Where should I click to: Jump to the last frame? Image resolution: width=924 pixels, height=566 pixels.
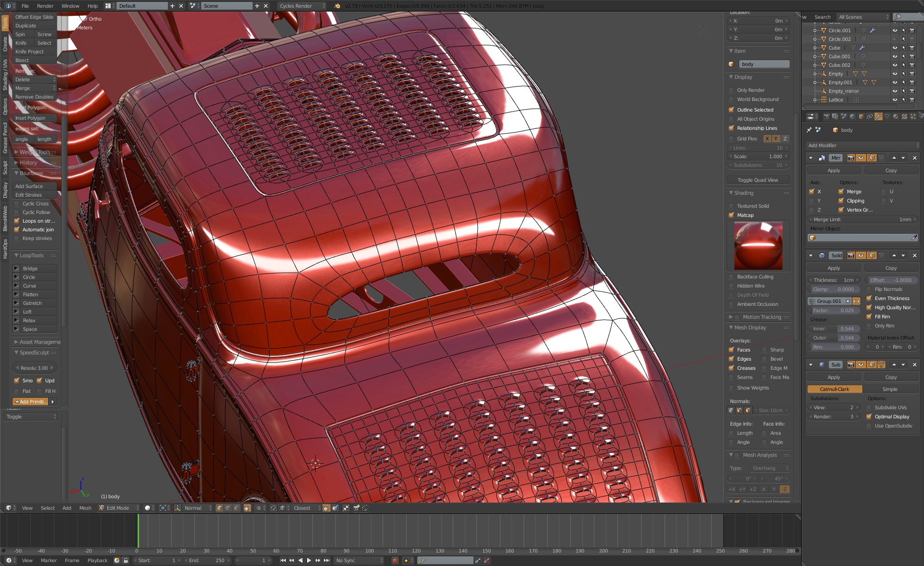[x=327, y=560]
